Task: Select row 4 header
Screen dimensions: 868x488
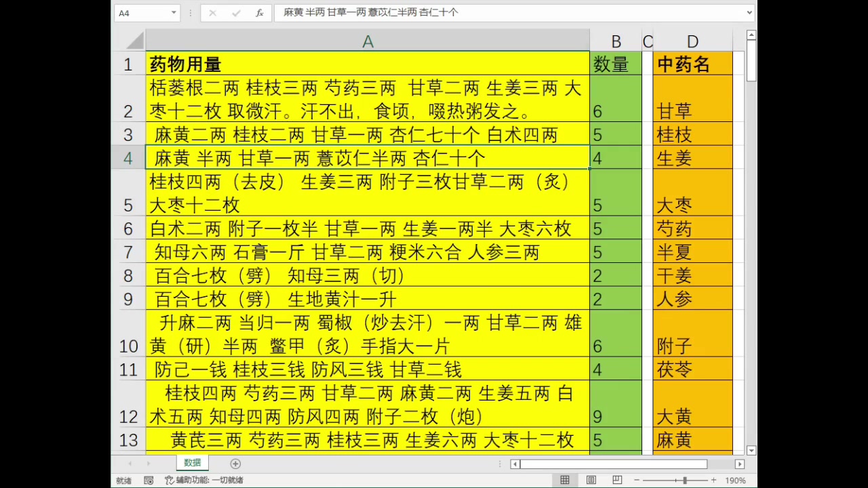Action: tap(129, 158)
